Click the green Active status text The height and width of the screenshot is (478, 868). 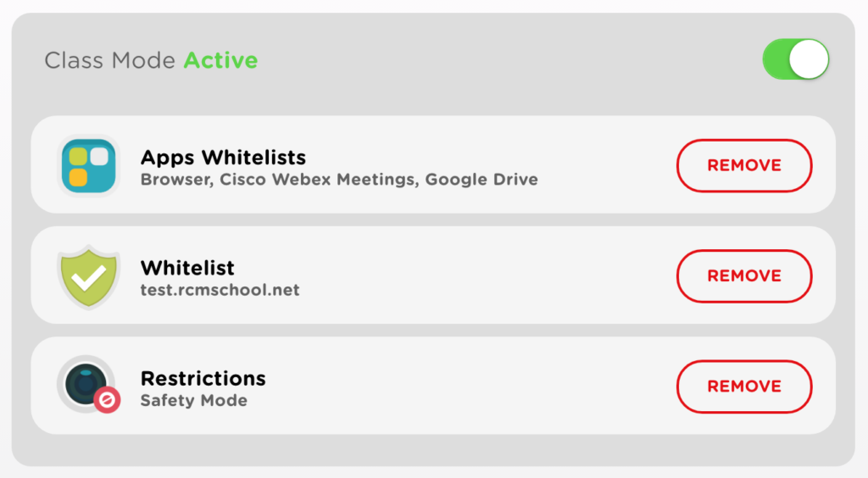point(221,60)
